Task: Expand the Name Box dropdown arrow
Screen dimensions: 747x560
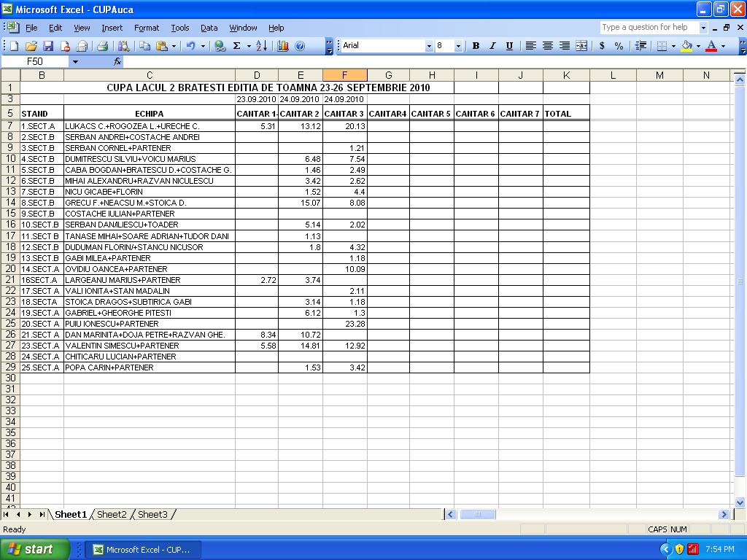Action: 74,62
